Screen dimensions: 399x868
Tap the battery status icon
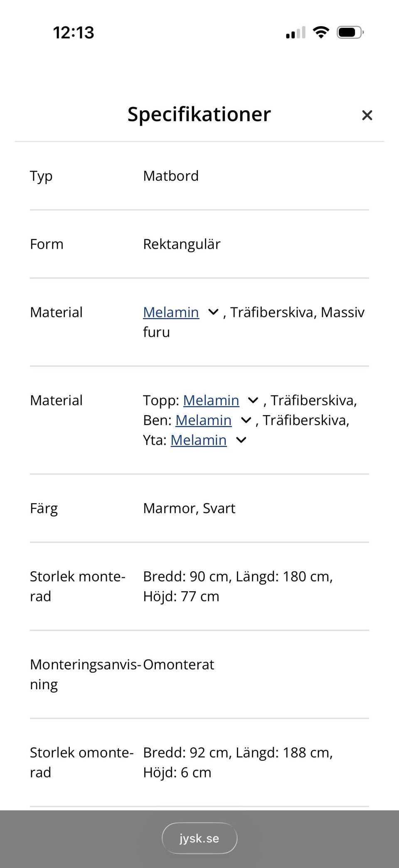350,32
